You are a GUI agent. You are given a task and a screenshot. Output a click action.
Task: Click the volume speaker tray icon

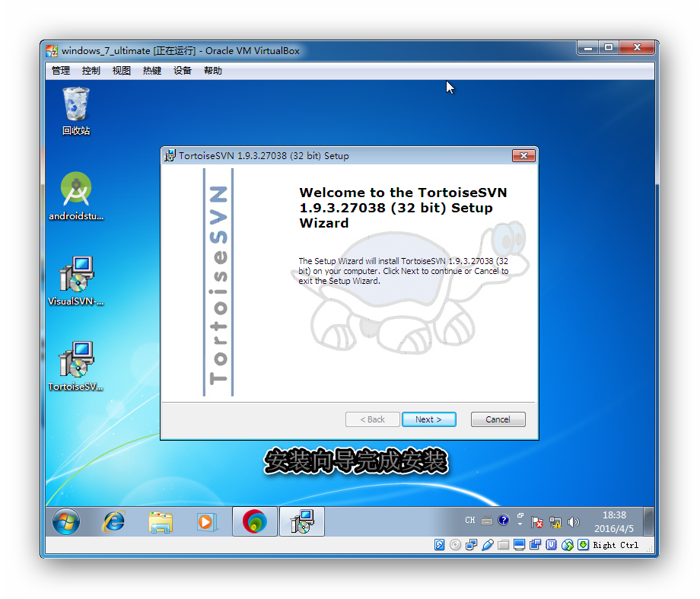(573, 521)
